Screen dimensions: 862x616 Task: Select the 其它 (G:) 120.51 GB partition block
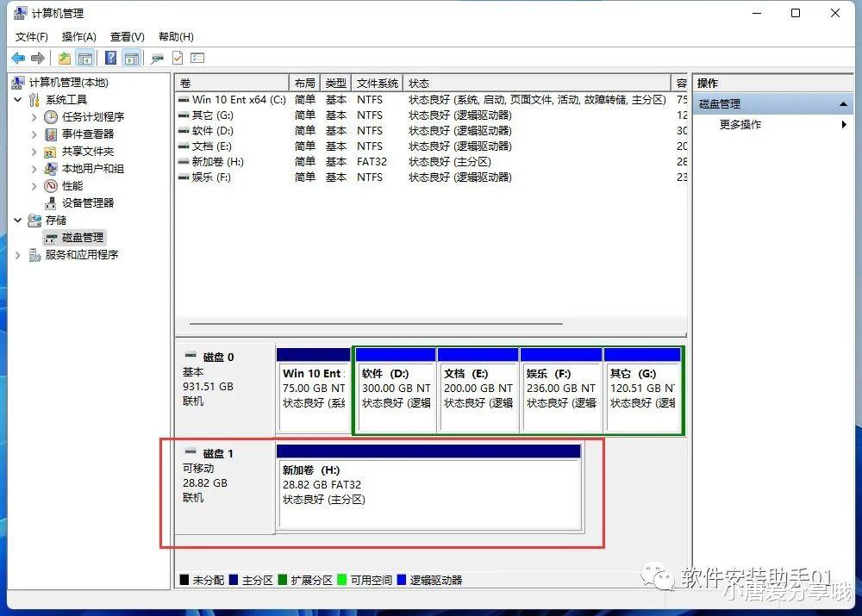pyautogui.click(x=642, y=390)
